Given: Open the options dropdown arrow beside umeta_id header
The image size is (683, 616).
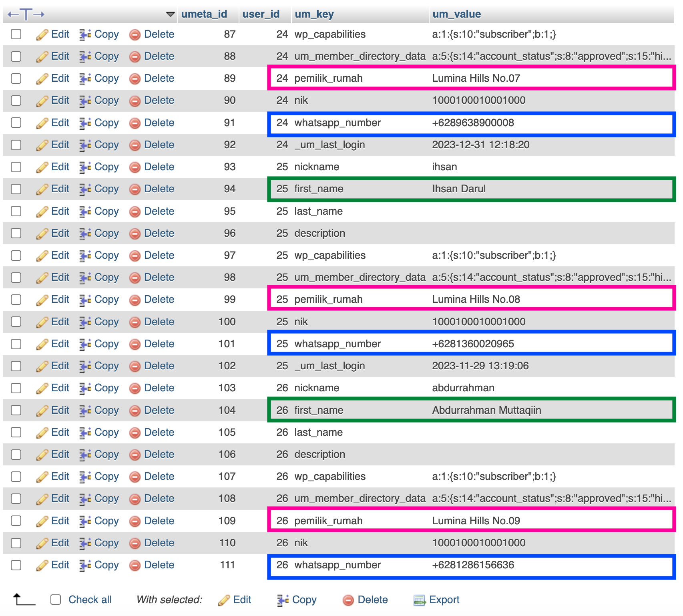Looking at the screenshot, I should 171,14.
